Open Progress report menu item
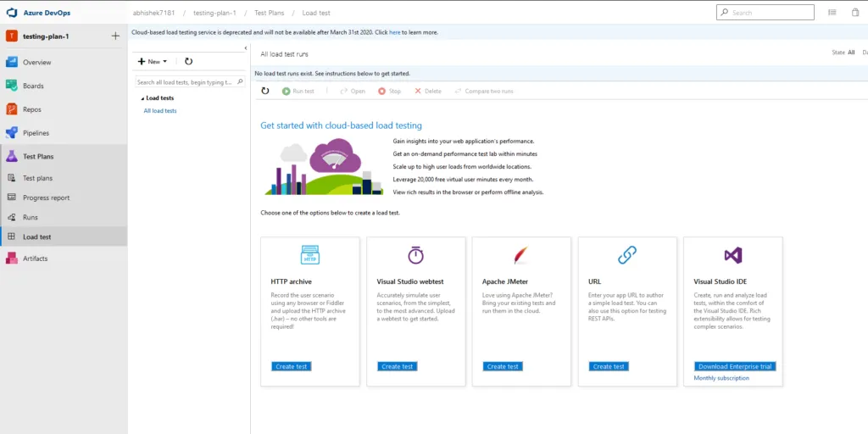Screen dimensions: 868x434 point(46,198)
